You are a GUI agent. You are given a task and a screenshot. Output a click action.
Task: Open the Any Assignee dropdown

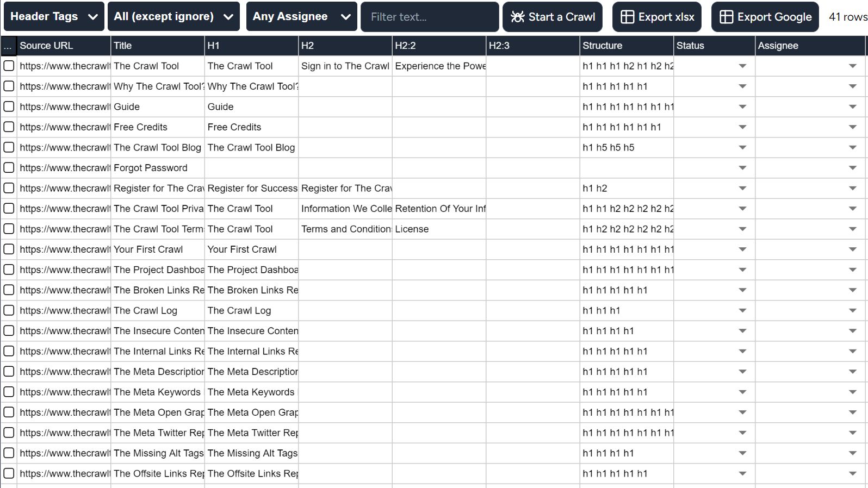click(301, 17)
